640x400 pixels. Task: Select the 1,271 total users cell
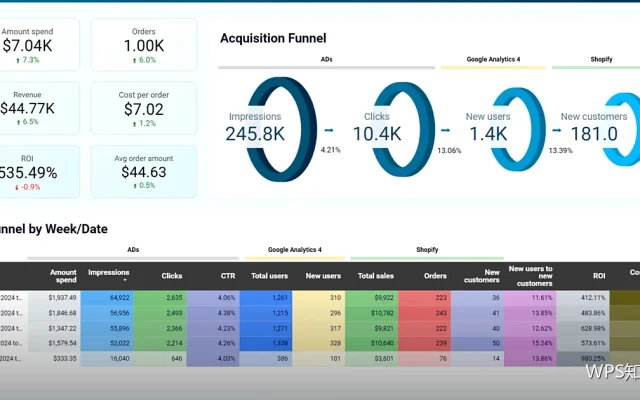[x=266, y=328]
